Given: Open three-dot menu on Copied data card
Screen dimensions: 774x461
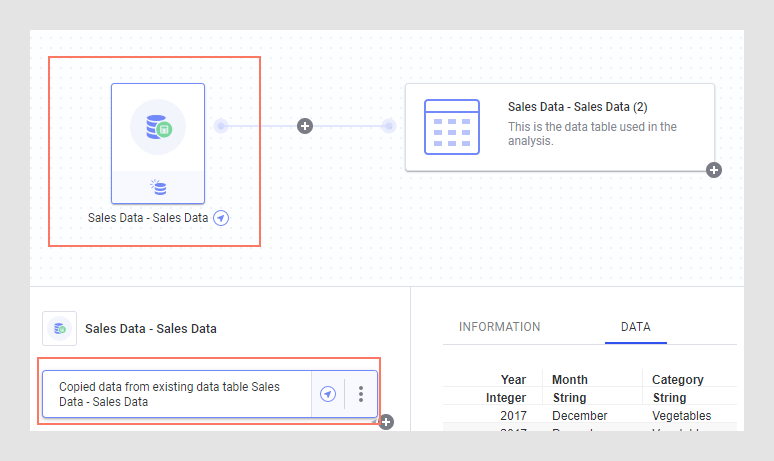Looking at the screenshot, I should tap(361, 394).
